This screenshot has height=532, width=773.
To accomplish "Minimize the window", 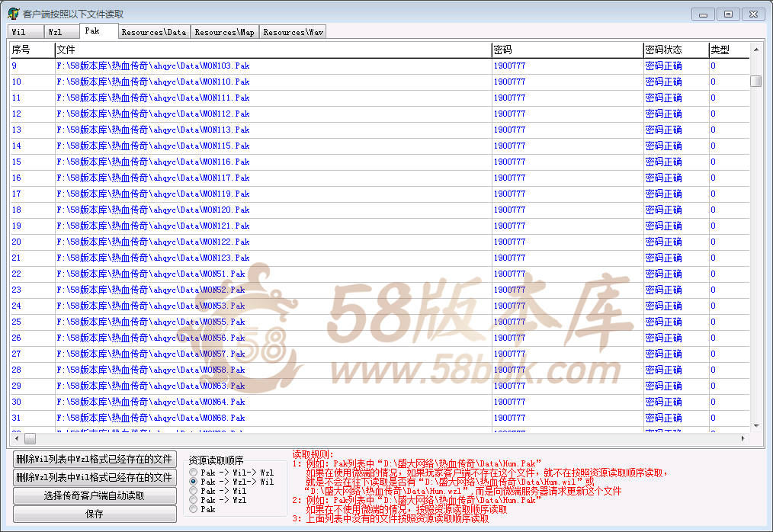I will pyautogui.click(x=703, y=14).
